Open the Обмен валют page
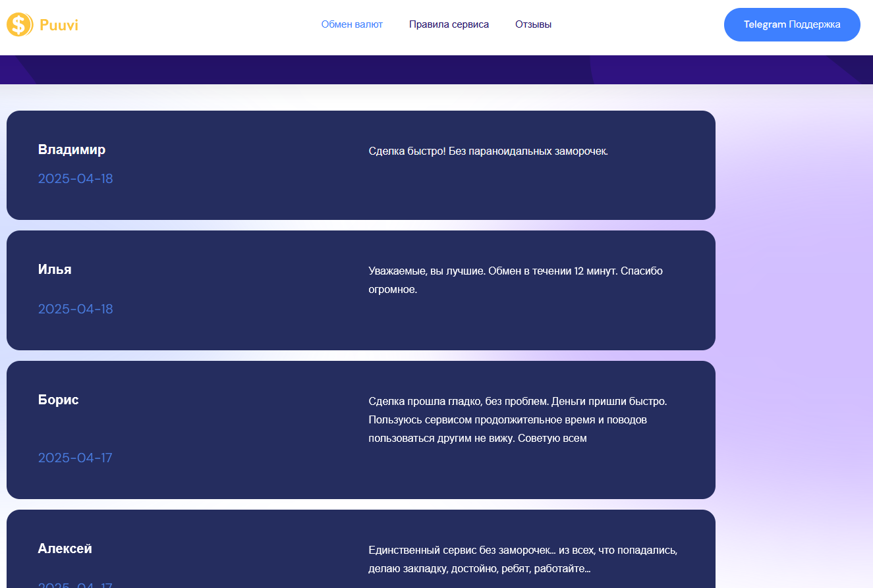 352,24
